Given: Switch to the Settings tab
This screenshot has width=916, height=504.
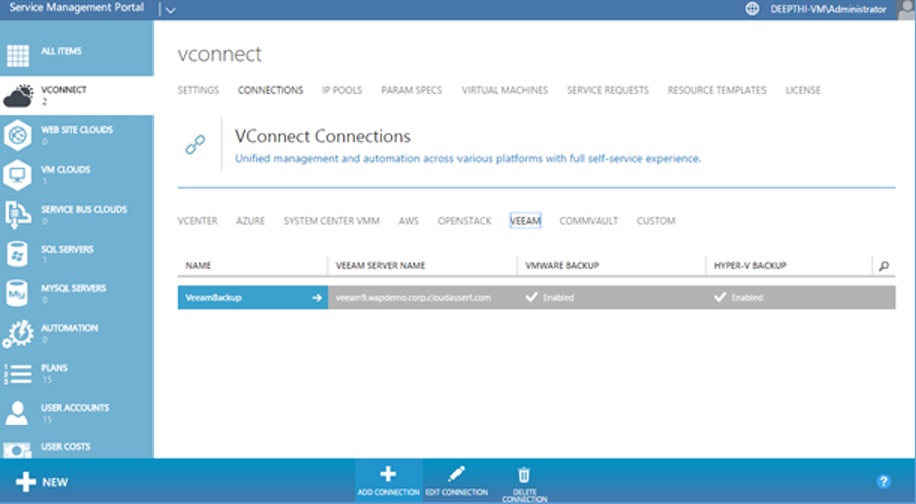Looking at the screenshot, I should pos(198,90).
